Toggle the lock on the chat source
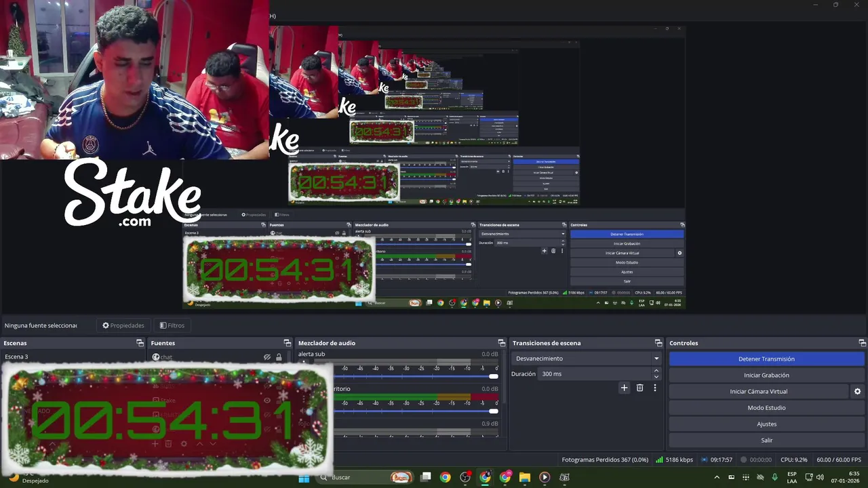 (x=279, y=357)
